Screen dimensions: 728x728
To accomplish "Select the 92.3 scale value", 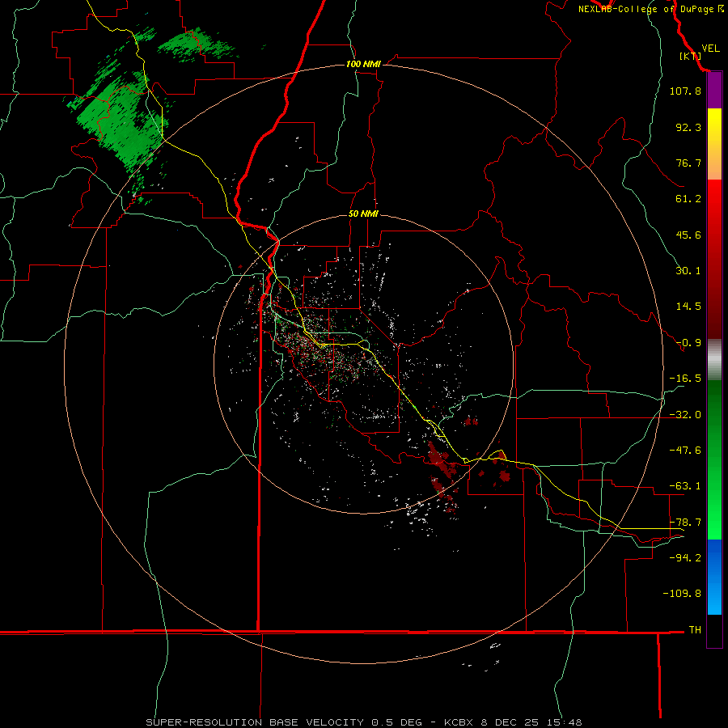I will pos(688,127).
